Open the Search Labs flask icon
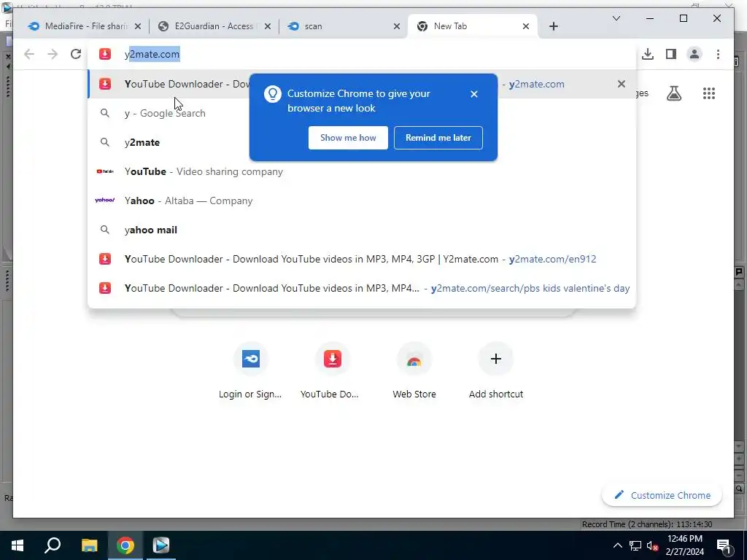This screenshot has height=560, width=747. 673,93
